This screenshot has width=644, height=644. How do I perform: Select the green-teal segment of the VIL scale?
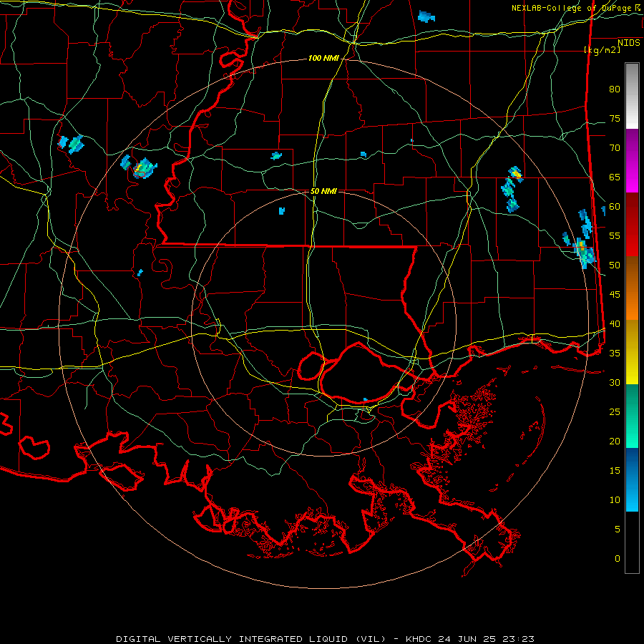click(632, 416)
